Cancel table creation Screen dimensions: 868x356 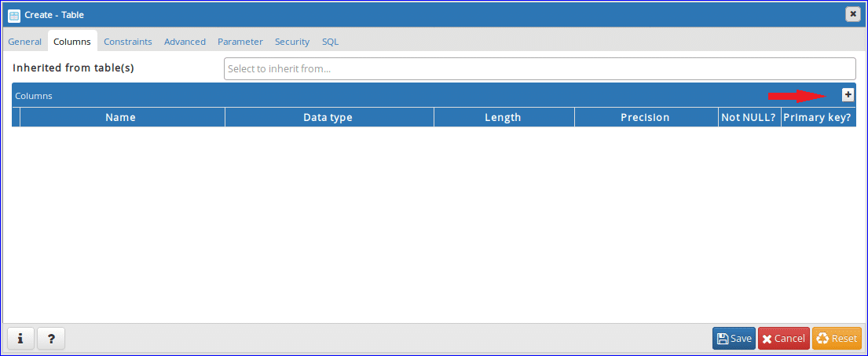[783, 339]
